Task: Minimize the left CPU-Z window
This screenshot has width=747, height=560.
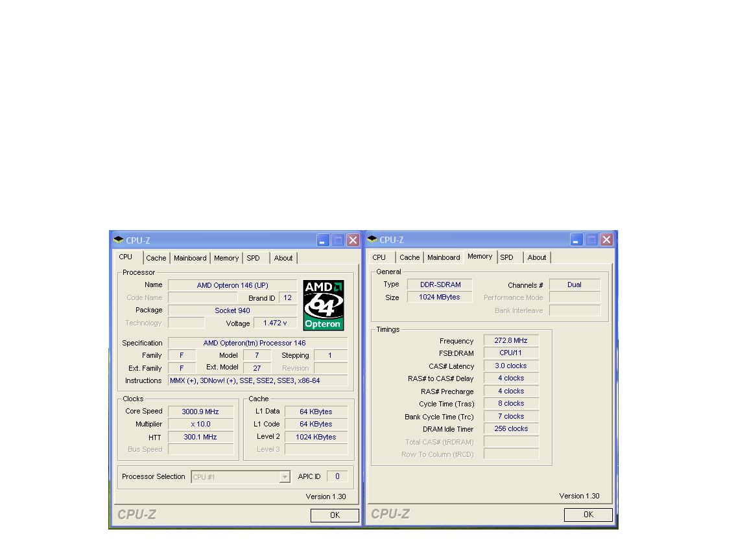Action: pyautogui.click(x=323, y=240)
